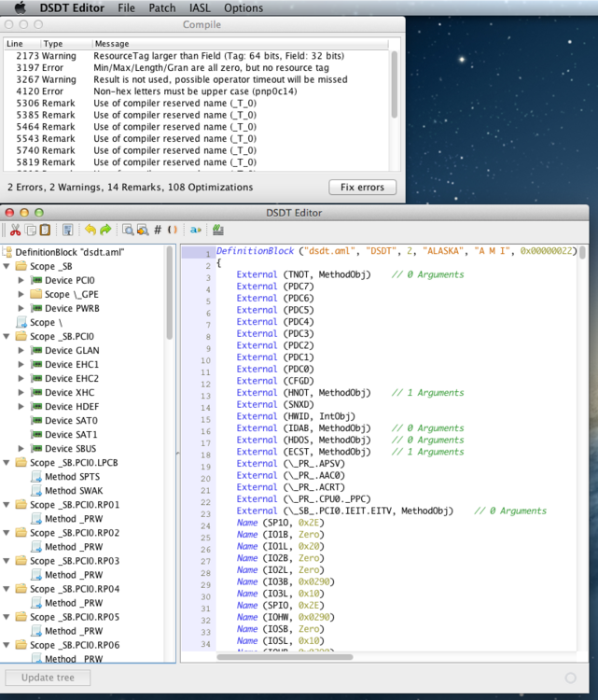Screen dimensions: 598x700
Task: Click the matching brackets icon
Action: (173, 230)
